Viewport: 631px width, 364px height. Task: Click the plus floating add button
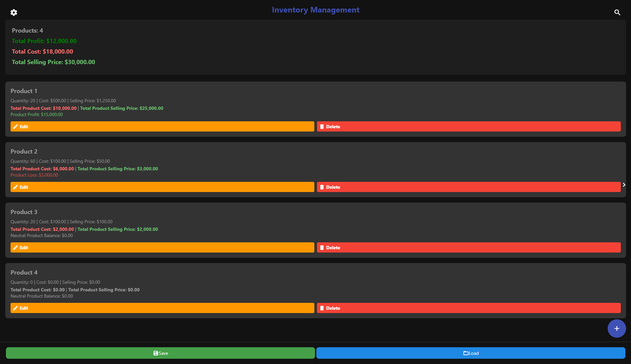617,328
